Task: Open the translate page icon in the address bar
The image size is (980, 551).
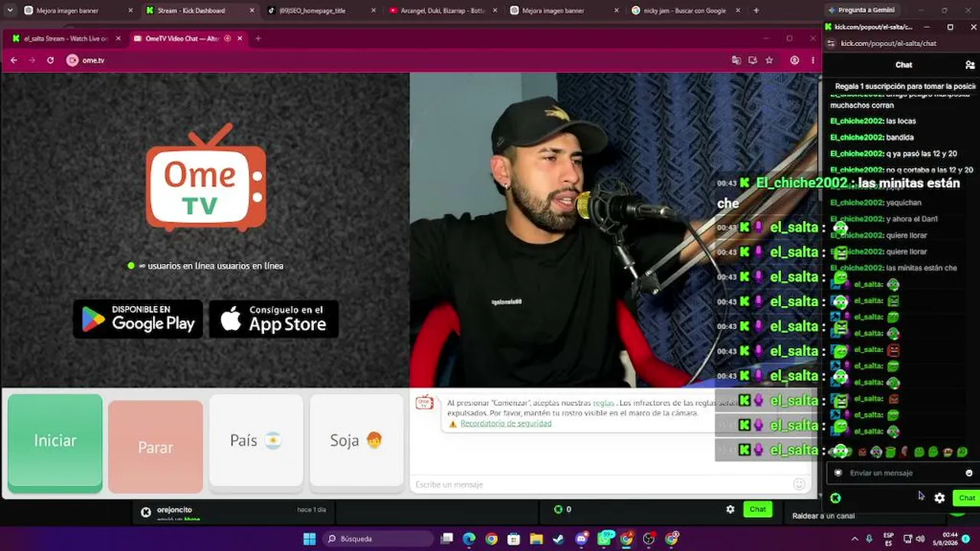Action: [737, 60]
